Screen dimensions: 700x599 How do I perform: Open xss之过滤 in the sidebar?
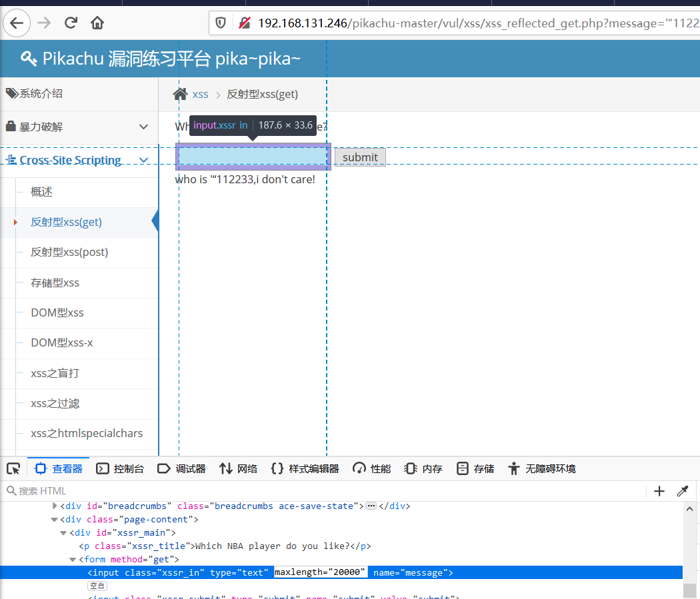(x=55, y=404)
